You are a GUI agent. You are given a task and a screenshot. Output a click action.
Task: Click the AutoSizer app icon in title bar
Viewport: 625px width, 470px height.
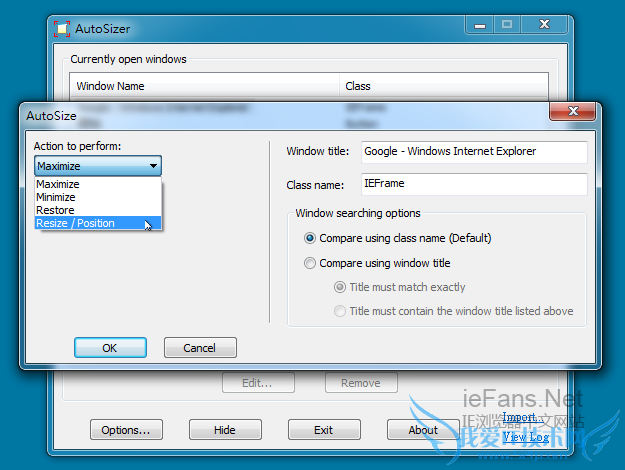pos(62,29)
